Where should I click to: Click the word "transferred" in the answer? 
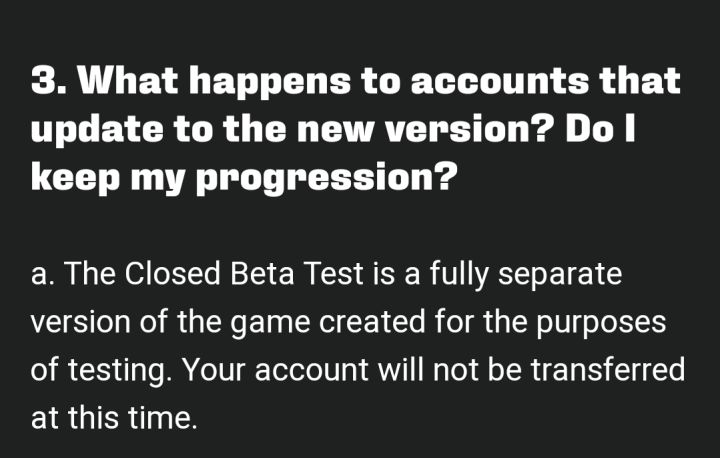[608, 370]
